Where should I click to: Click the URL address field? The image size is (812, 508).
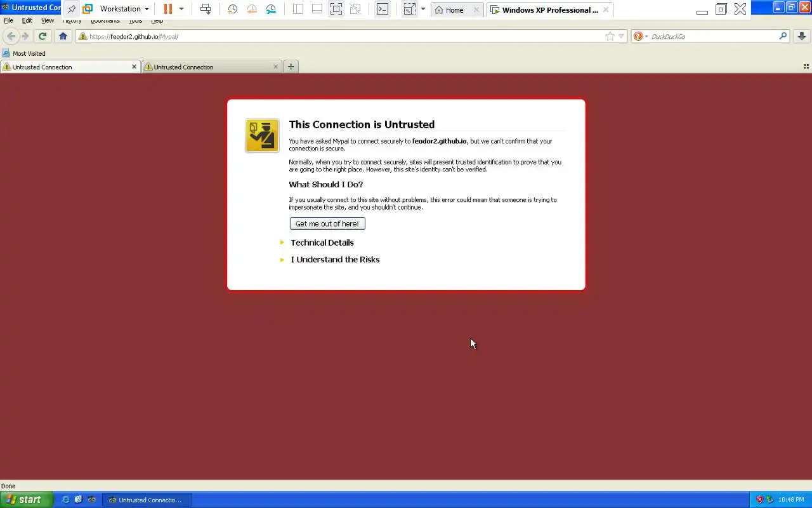coord(346,36)
